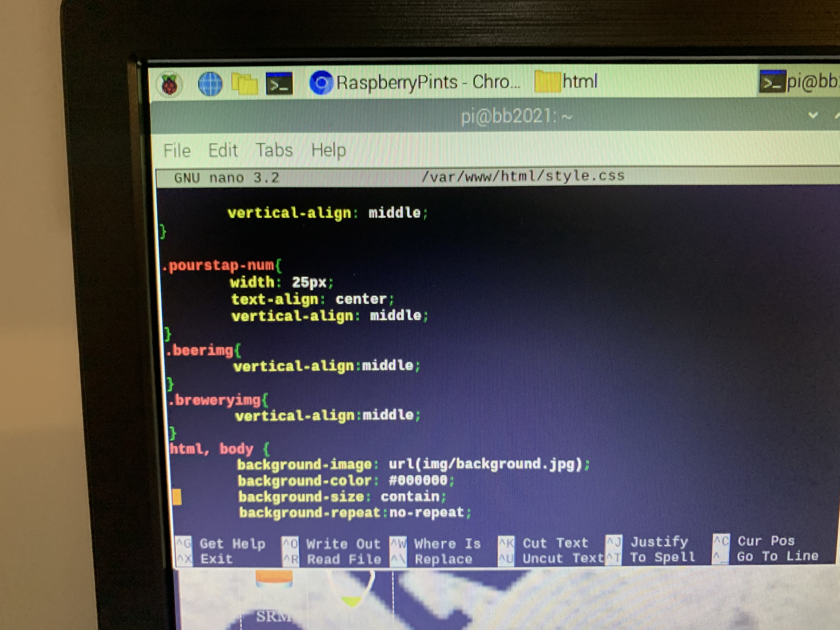Image resolution: width=840 pixels, height=630 pixels.
Task: Select the pi@bb terminal taskbar entry
Action: click(x=799, y=81)
